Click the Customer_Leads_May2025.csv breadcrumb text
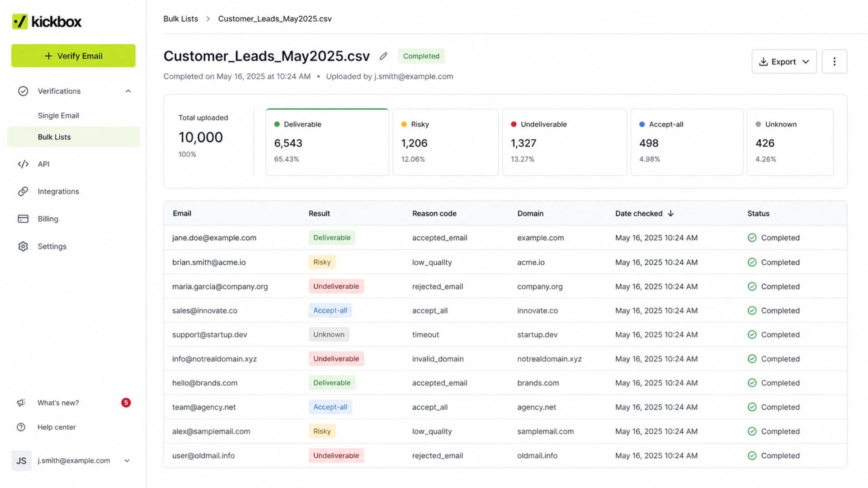868x488 pixels. click(x=275, y=19)
